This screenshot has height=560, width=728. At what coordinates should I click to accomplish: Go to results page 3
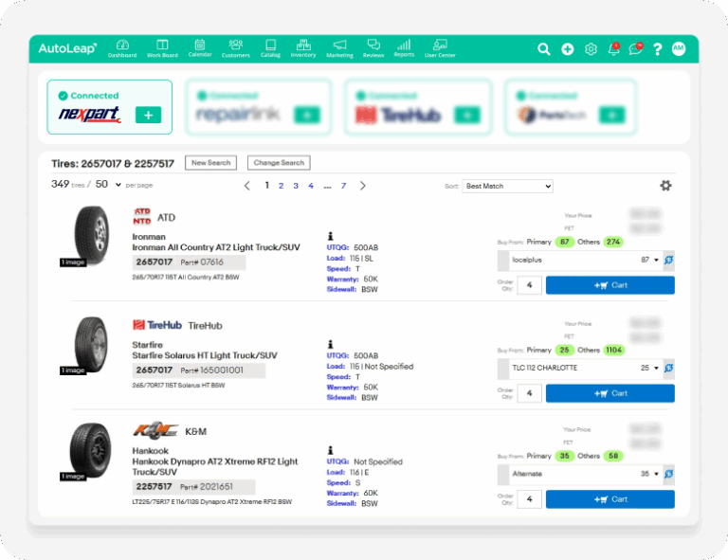click(296, 186)
